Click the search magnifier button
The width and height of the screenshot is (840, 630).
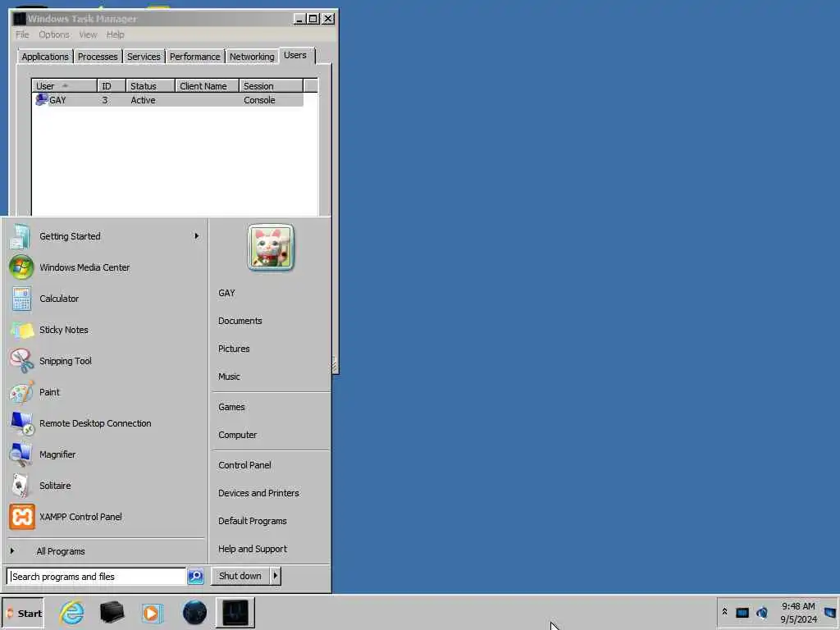pyautogui.click(x=195, y=577)
